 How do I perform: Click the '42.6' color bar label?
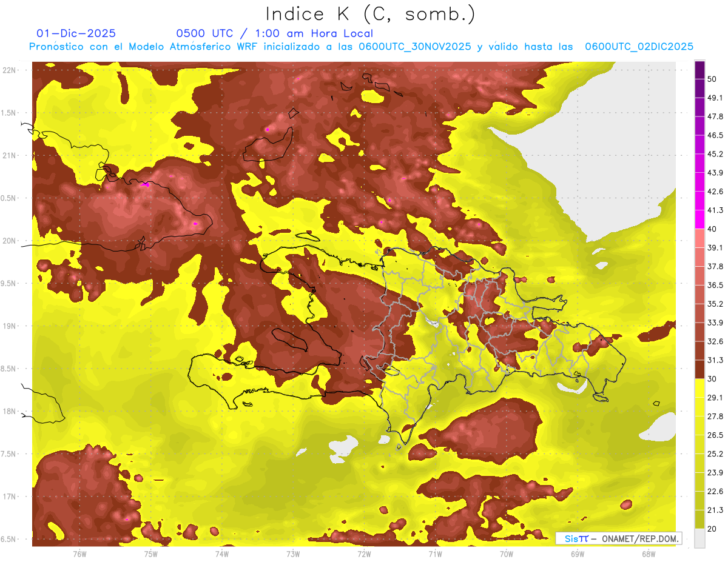tap(715, 192)
